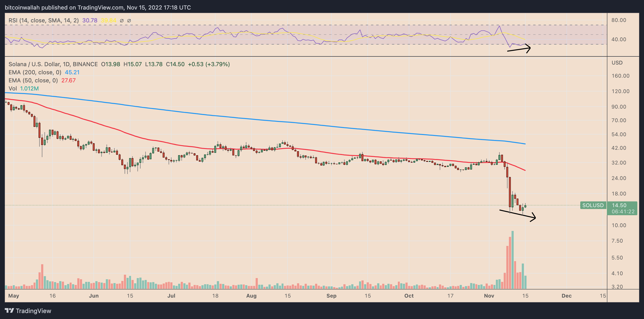Click the Nov label on time axis
The height and width of the screenshot is (319, 644).
(489, 296)
